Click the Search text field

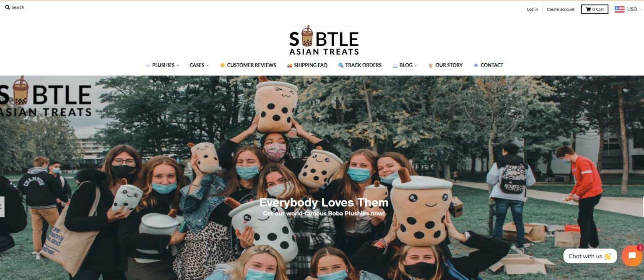[18, 7]
